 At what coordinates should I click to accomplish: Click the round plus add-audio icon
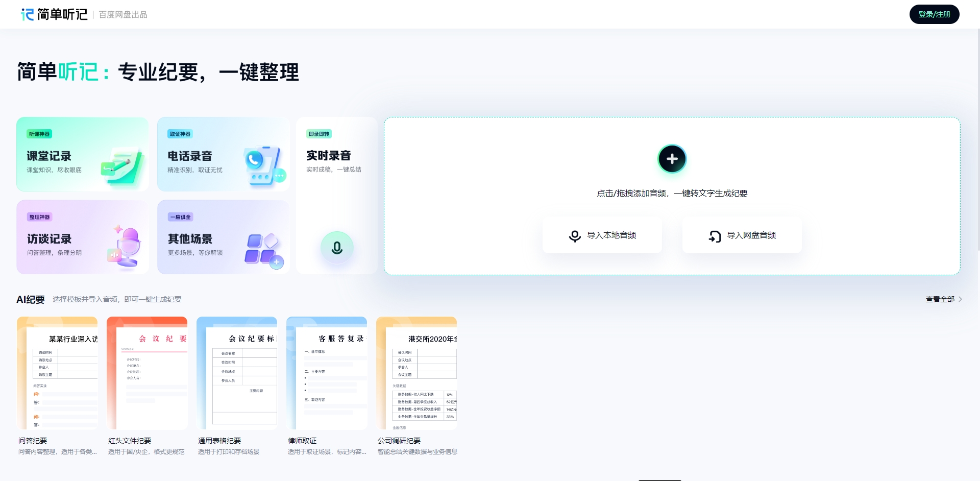pyautogui.click(x=672, y=159)
